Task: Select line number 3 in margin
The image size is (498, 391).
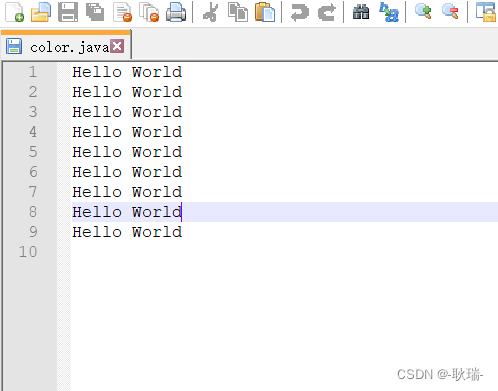Action: pyautogui.click(x=33, y=112)
